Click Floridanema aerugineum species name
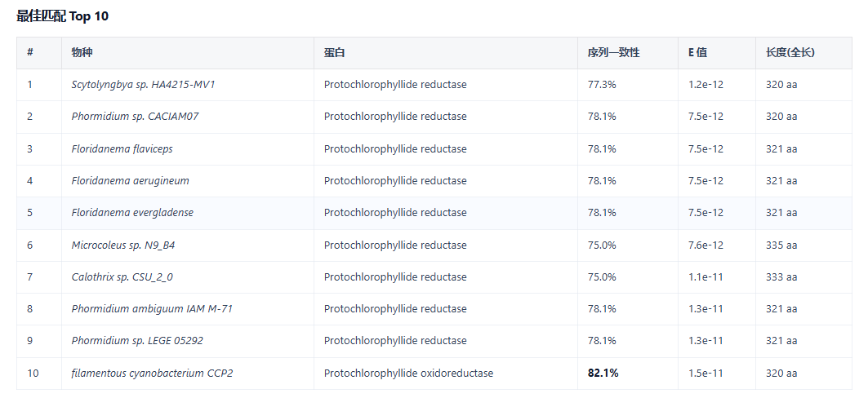Image resolution: width=868 pixels, height=398 pixels. pyautogui.click(x=130, y=181)
